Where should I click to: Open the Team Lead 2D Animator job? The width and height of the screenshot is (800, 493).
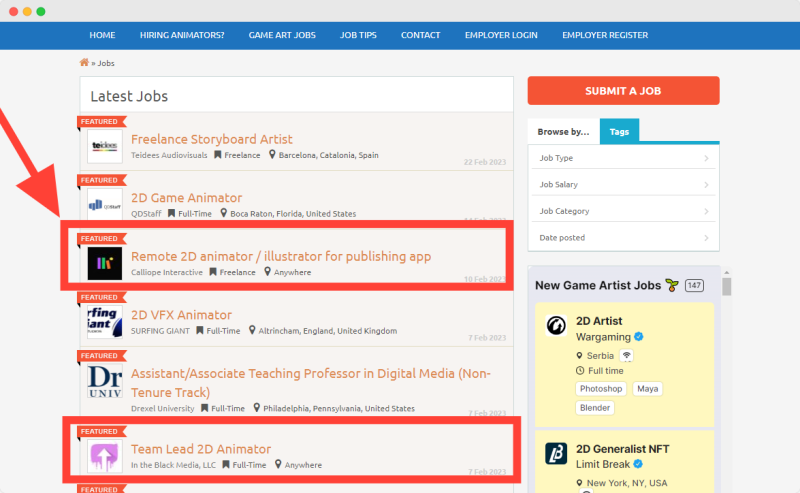pos(201,449)
